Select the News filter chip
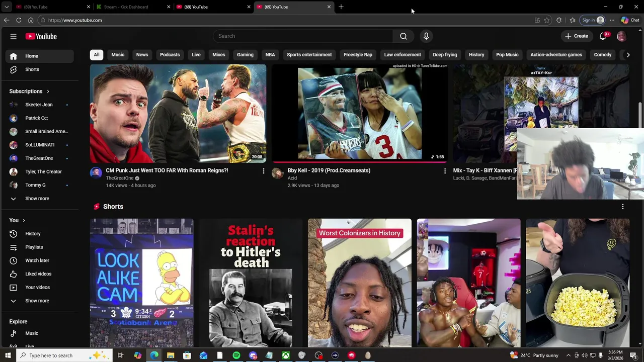This screenshot has width=644, height=362. click(x=142, y=55)
